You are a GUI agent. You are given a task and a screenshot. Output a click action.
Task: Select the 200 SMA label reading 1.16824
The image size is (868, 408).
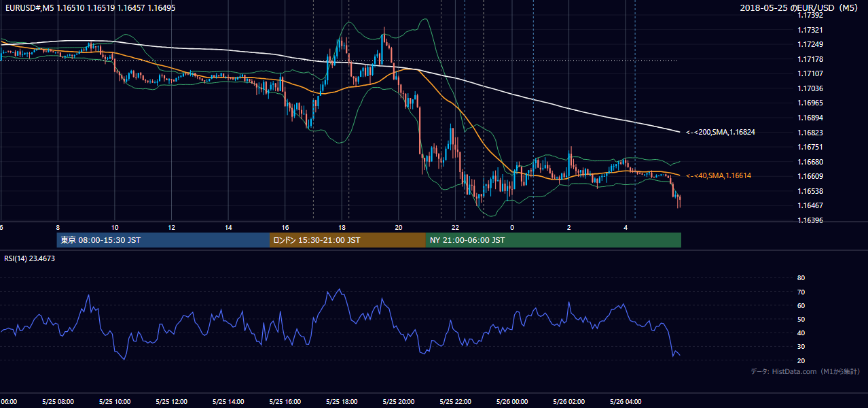721,132
